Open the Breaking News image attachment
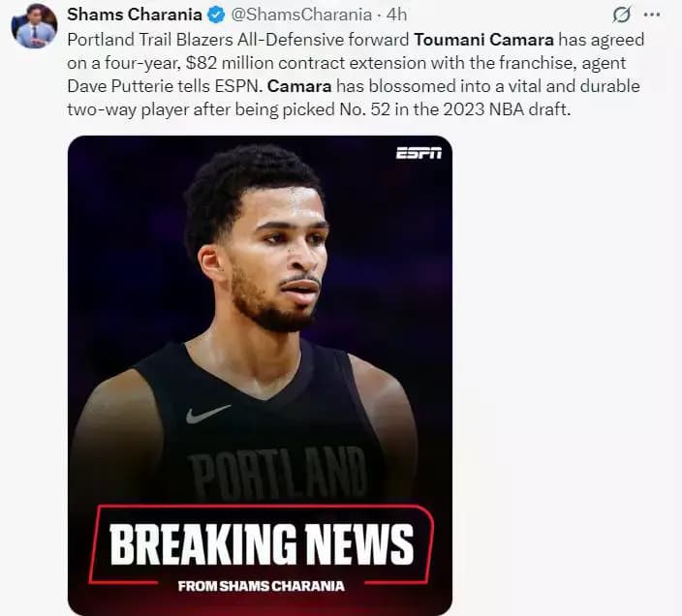Viewport: 682px width, 616px height. point(260,375)
